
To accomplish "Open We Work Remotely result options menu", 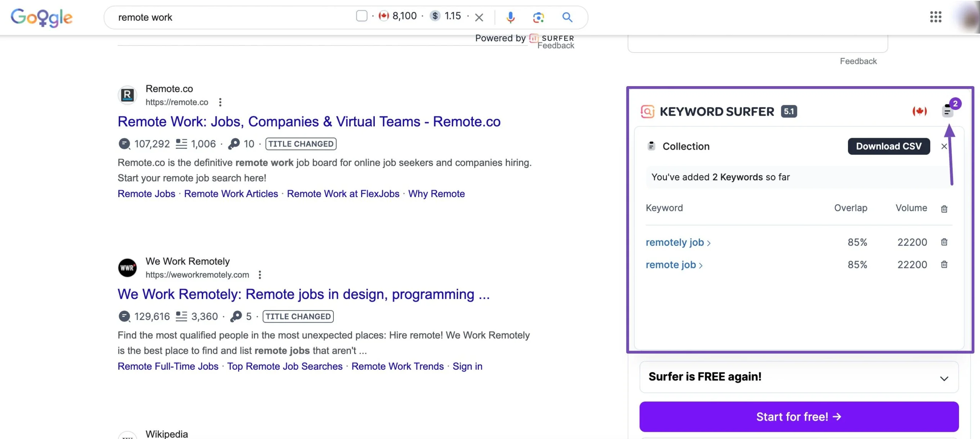I will (260, 275).
